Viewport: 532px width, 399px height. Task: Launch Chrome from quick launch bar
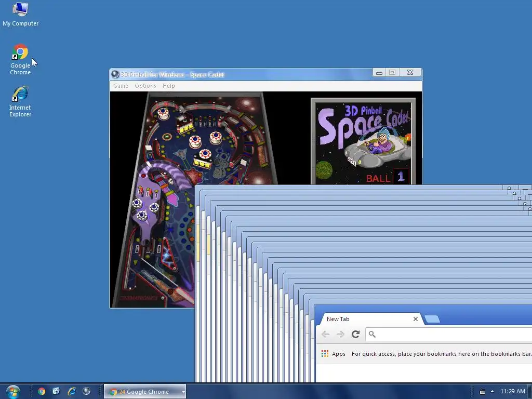(x=42, y=392)
